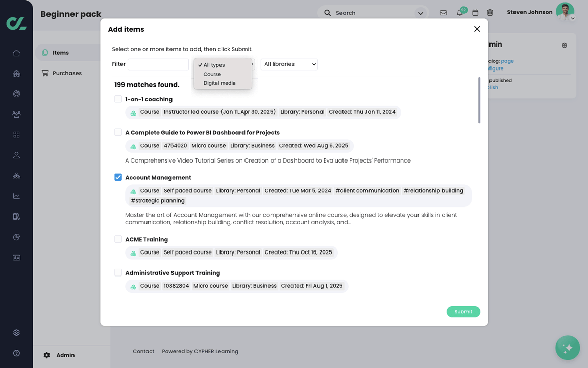588x368 pixels.
Task: Open the settings gear in left sidebar
Action: pyautogui.click(x=16, y=333)
